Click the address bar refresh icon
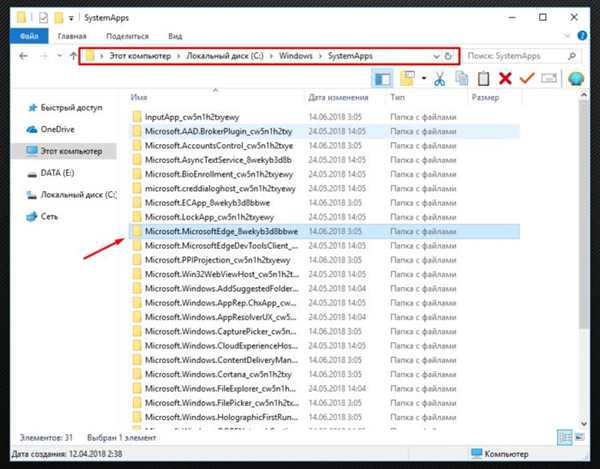600x469 pixels. [448, 56]
